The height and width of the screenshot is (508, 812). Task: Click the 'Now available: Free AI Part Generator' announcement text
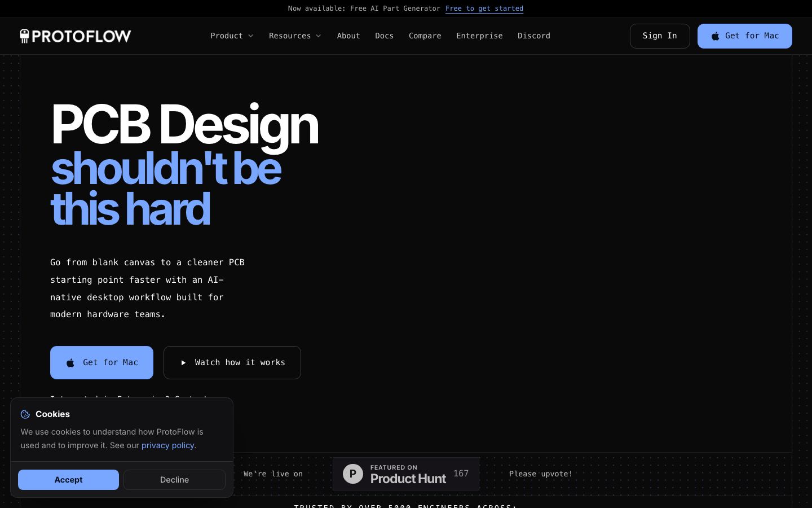364,8
